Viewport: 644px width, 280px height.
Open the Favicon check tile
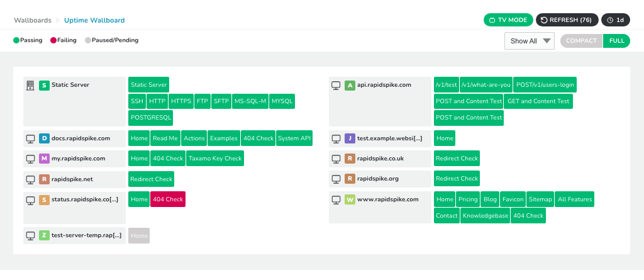(x=513, y=199)
